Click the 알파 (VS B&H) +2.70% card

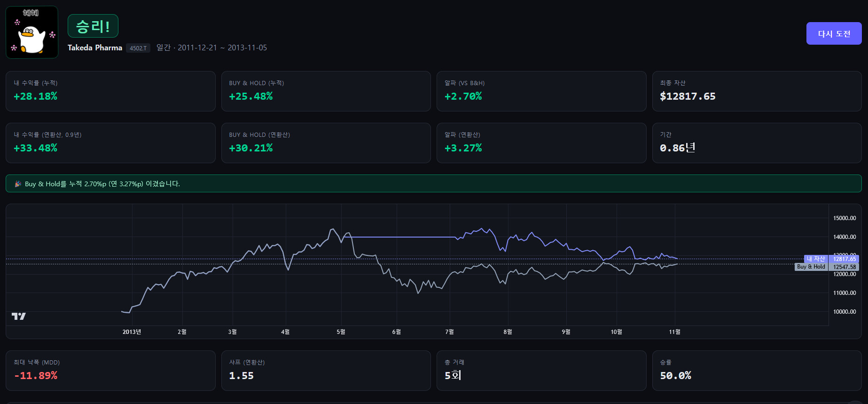point(541,91)
